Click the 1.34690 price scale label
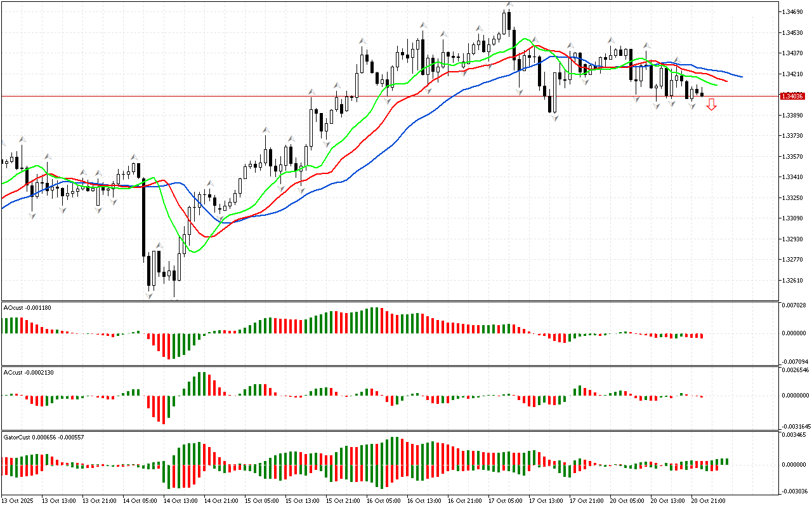This screenshot has width=812, height=508. coord(793,12)
